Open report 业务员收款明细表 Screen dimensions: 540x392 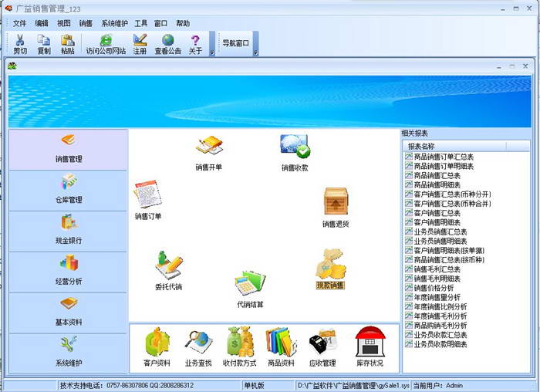click(440, 344)
